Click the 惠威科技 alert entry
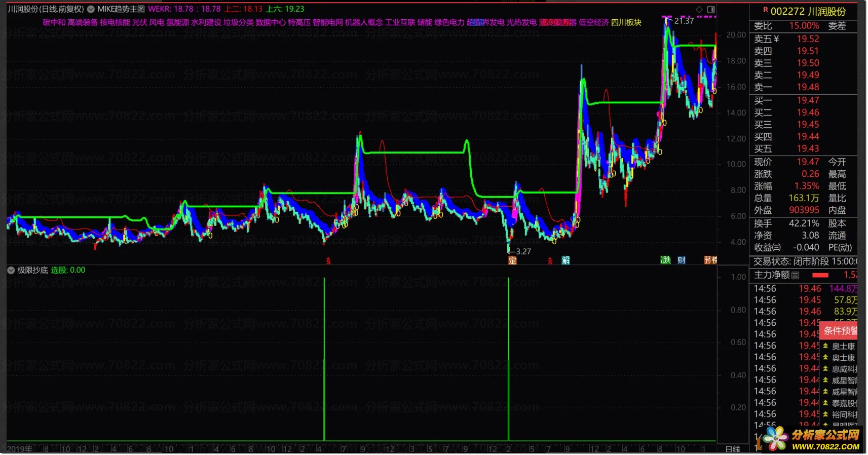 point(844,369)
